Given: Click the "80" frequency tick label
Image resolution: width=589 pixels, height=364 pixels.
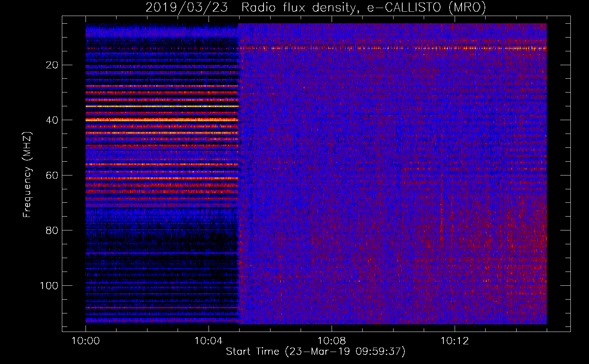Looking at the screenshot, I should tap(52, 230).
